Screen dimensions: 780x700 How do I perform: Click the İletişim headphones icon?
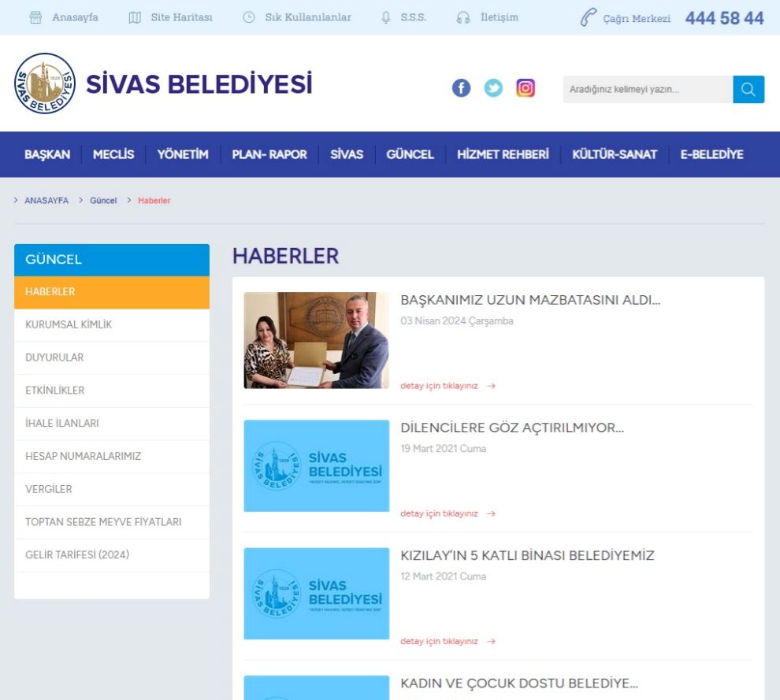click(x=463, y=17)
